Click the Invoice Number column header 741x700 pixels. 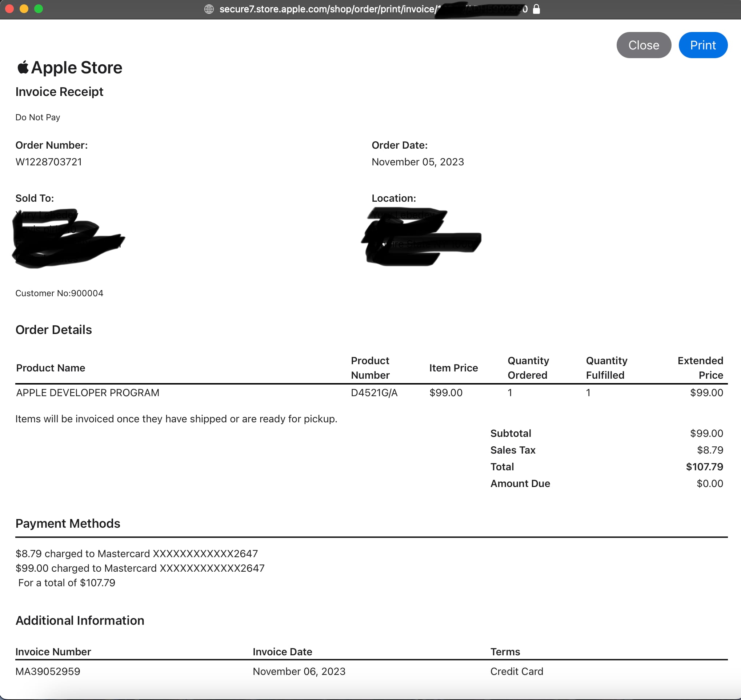[53, 652]
